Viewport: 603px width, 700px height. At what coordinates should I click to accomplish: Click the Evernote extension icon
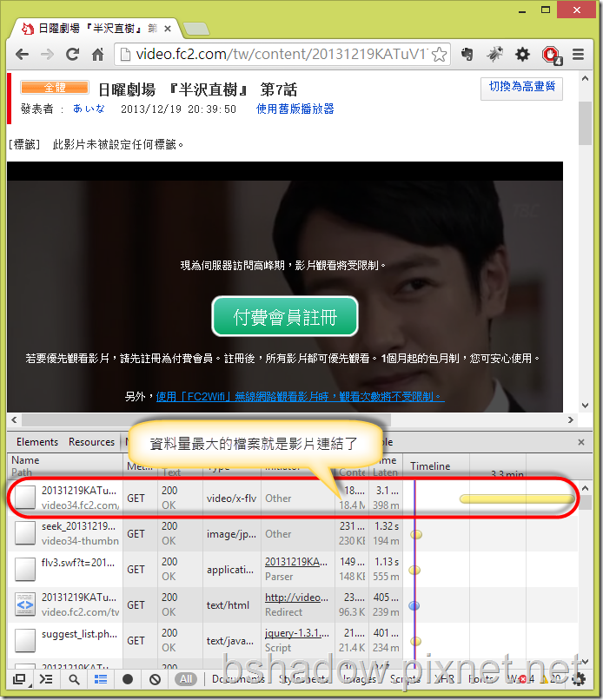pos(467,55)
